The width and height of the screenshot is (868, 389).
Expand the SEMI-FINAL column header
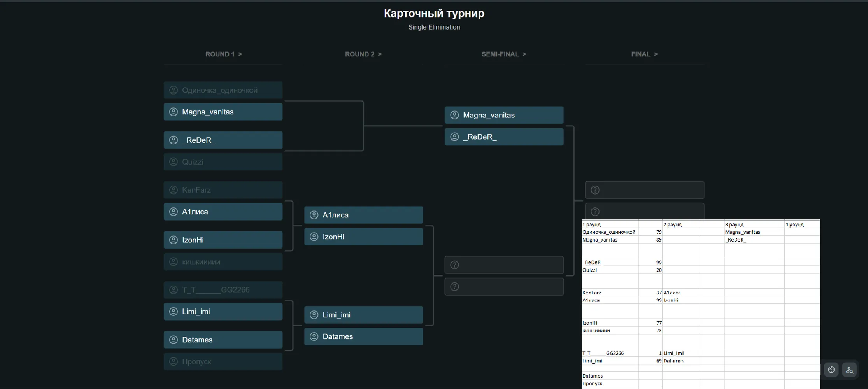pyautogui.click(x=504, y=54)
